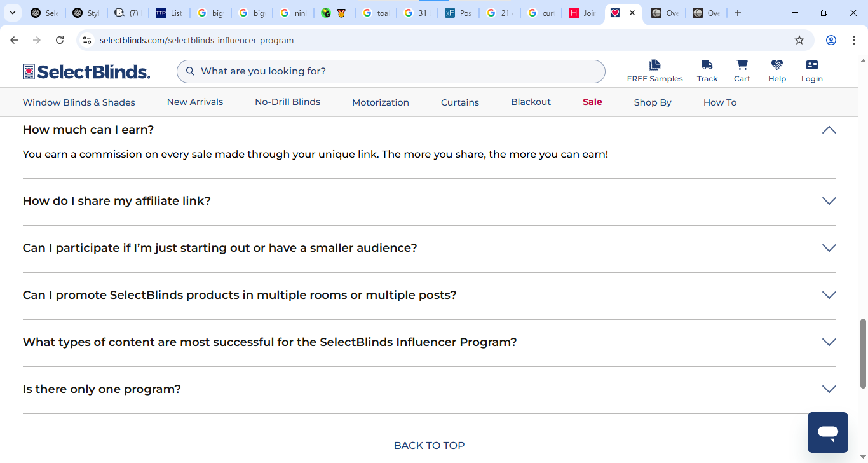Viewport: 868px width, 463px height.
Task: Click the BACK TO TOP link
Action: click(430, 445)
